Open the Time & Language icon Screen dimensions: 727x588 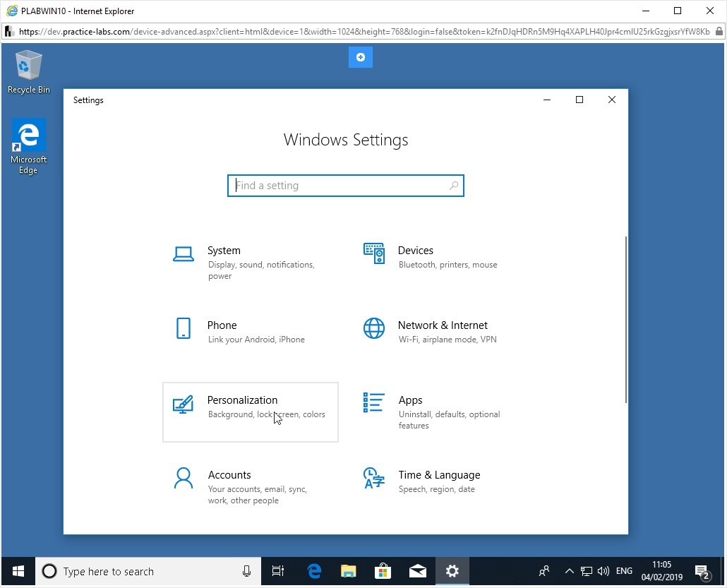[x=374, y=478]
